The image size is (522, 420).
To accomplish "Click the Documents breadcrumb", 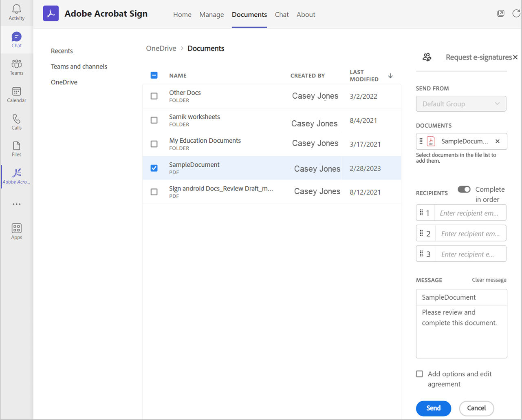I will click(206, 48).
